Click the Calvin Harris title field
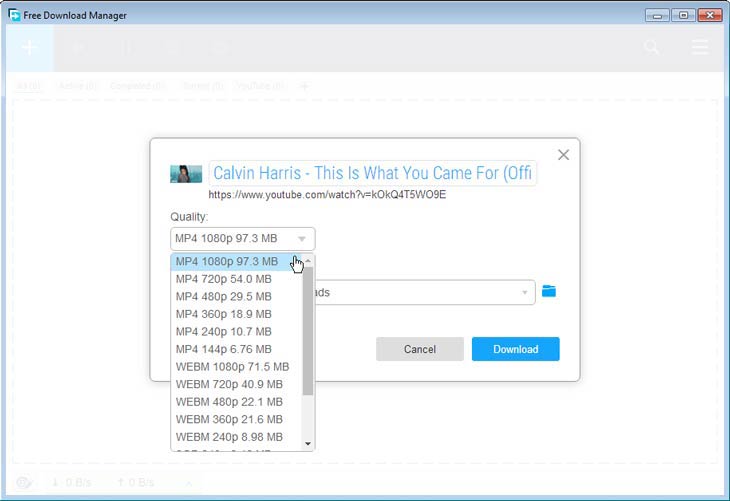This screenshot has width=730, height=501. point(372,173)
